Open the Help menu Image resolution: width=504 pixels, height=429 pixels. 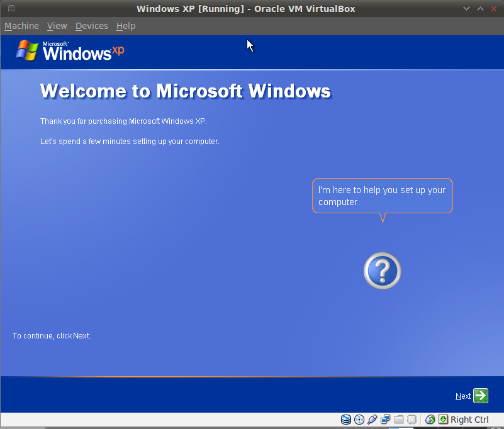(x=126, y=26)
